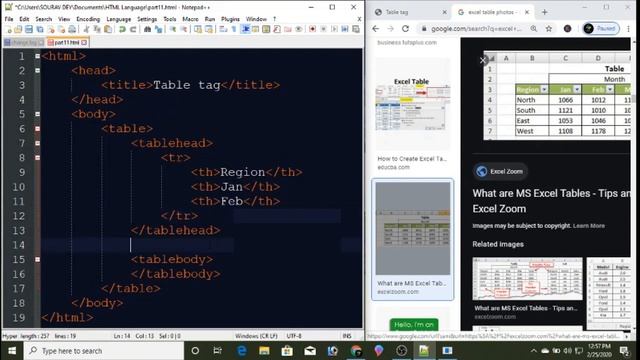Toggle Synchronize Horizontal Scrolling button
This screenshot has height=360, width=640.
click(x=209, y=29)
